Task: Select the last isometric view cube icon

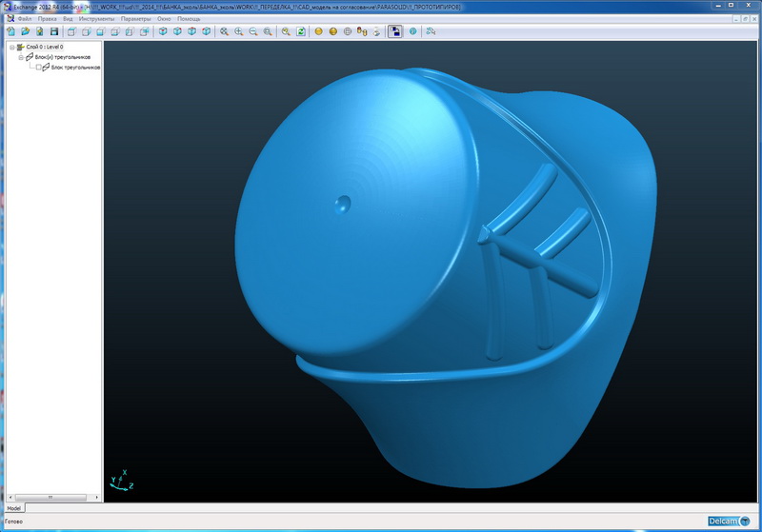Action: [x=207, y=31]
